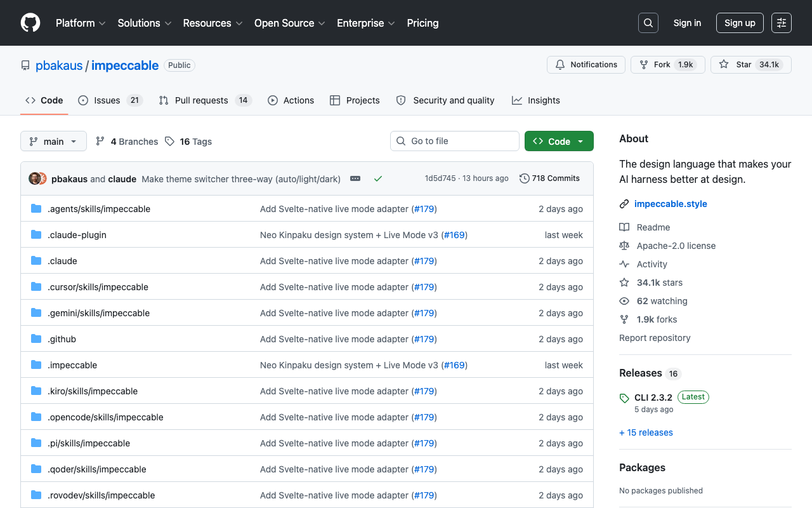The height and width of the screenshot is (508, 812).
Task: Open the green Code dropdown button
Action: click(x=559, y=141)
